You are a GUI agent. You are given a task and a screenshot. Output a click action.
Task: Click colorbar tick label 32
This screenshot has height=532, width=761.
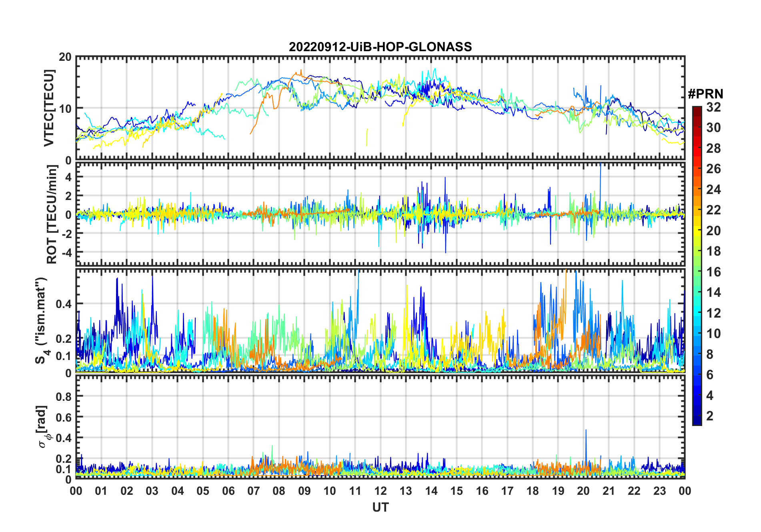coord(713,107)
